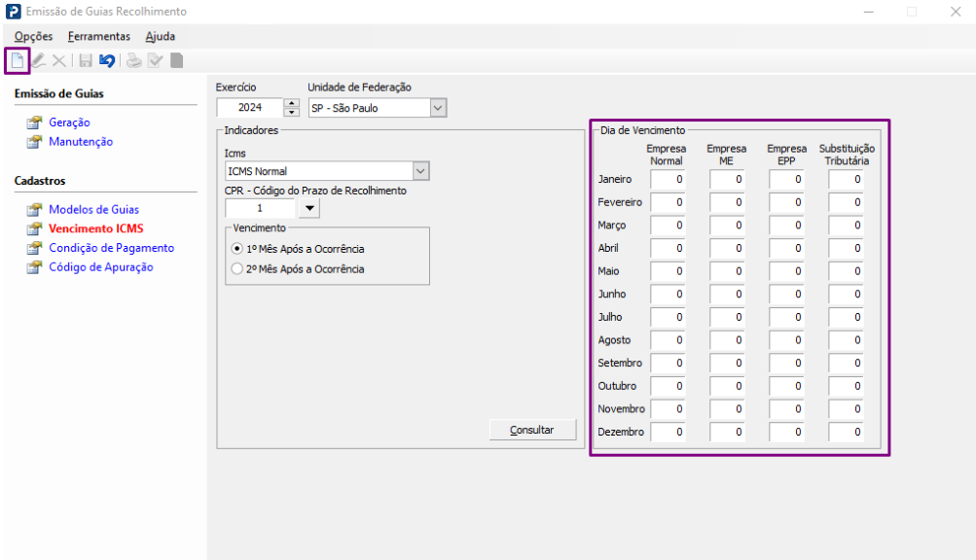
Task: Click the Edit pencil toolbar icon
Action: pos(39,60)
